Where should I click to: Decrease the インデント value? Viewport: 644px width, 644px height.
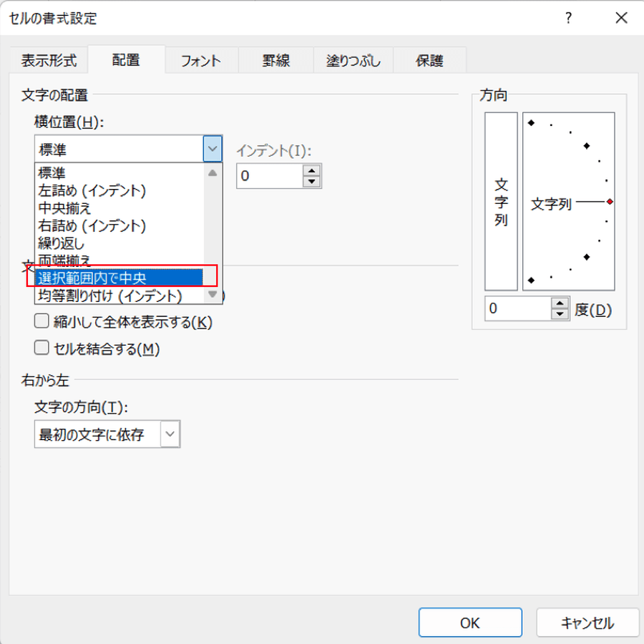point(312,181)
